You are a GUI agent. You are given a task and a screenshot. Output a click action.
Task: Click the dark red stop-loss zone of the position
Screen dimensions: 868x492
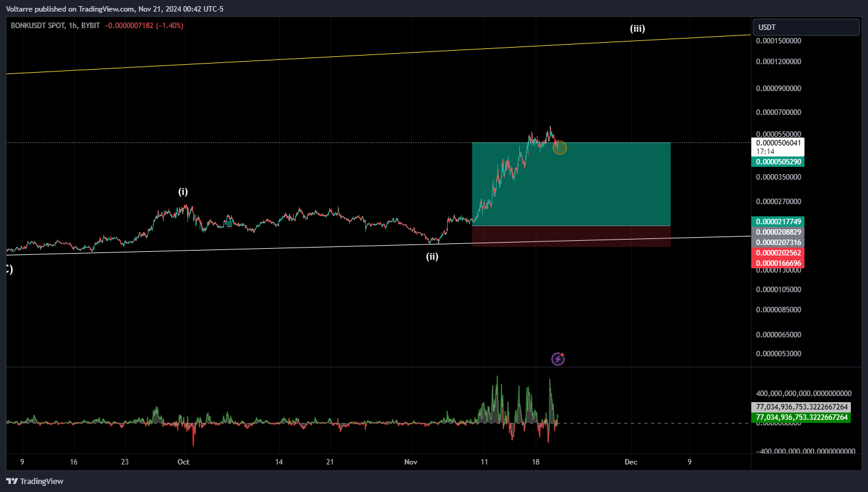[571, 237]
